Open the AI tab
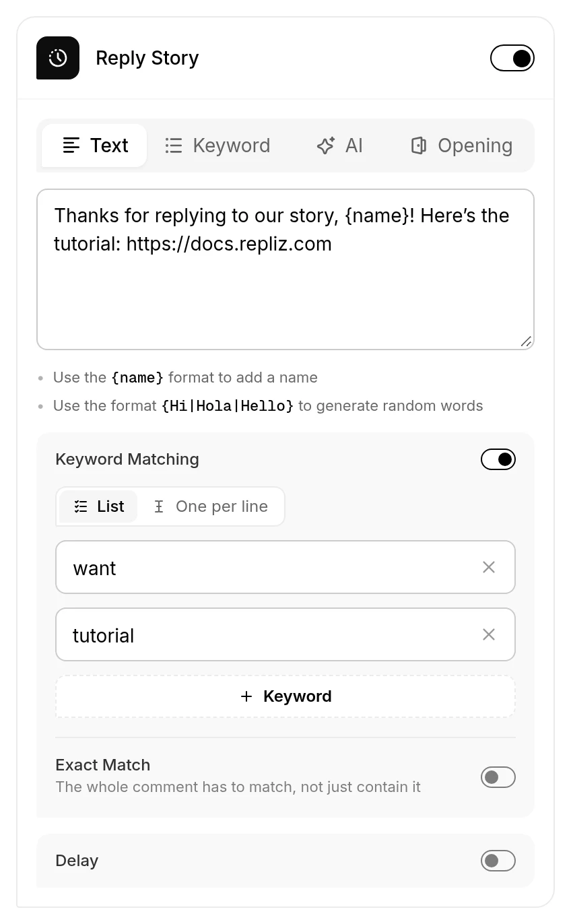Screen dimensions: 571x924 pyautogui.click(x=339, y=145)
